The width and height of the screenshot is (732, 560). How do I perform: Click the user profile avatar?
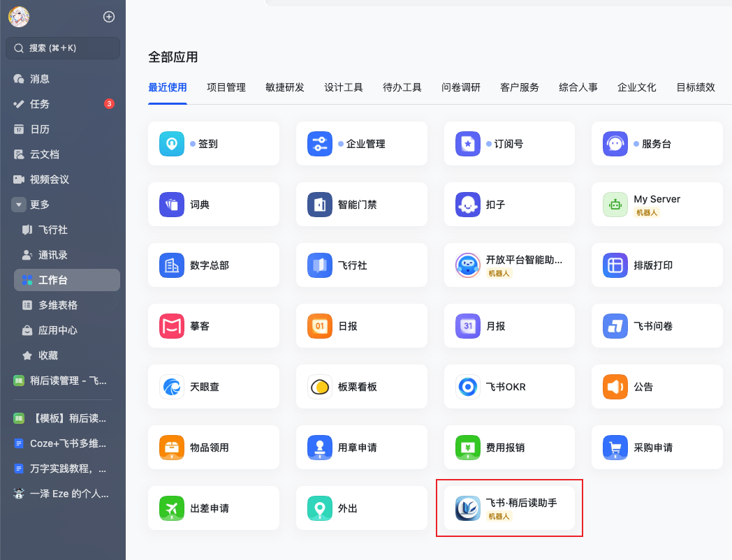[19, 17]
